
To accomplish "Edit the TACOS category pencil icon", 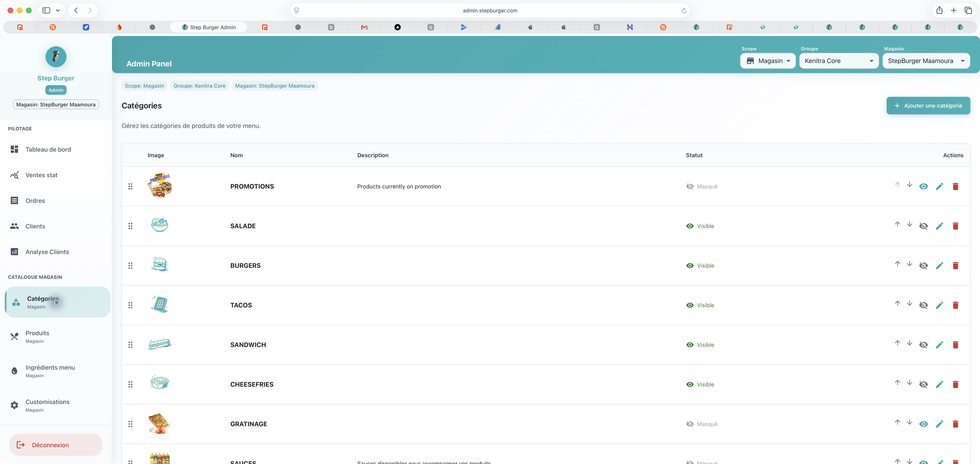I will click(939, 305).
